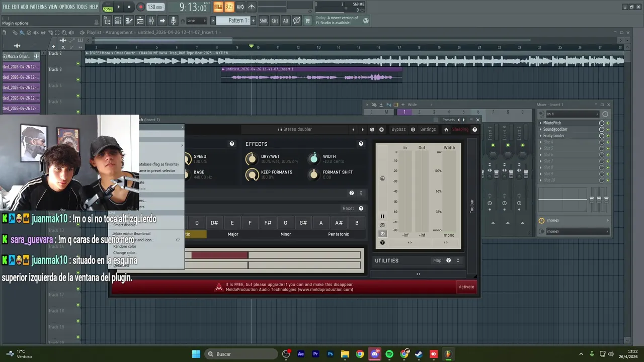Screen dimensions: 644x362
Task: Click the Windows Start button
Action: click(196, 354)
